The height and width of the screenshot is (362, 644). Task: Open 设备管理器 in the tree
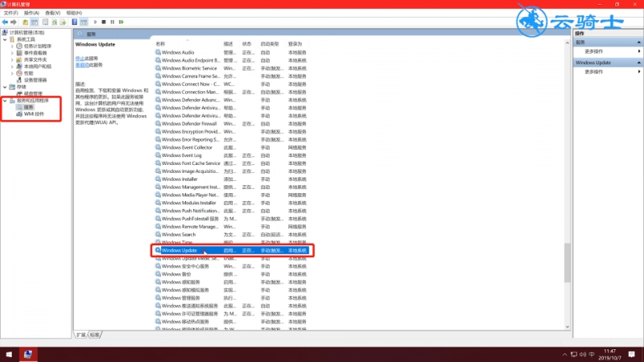click(x=35, y=80)
